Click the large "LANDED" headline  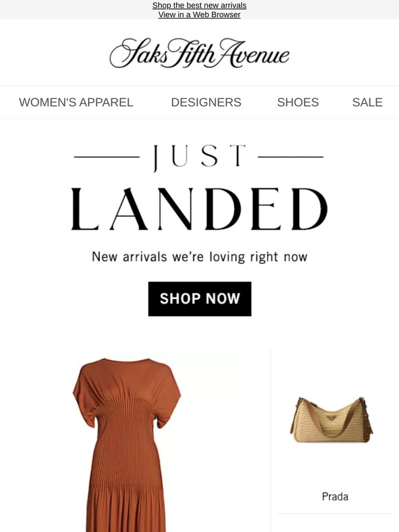pos(199,210)
